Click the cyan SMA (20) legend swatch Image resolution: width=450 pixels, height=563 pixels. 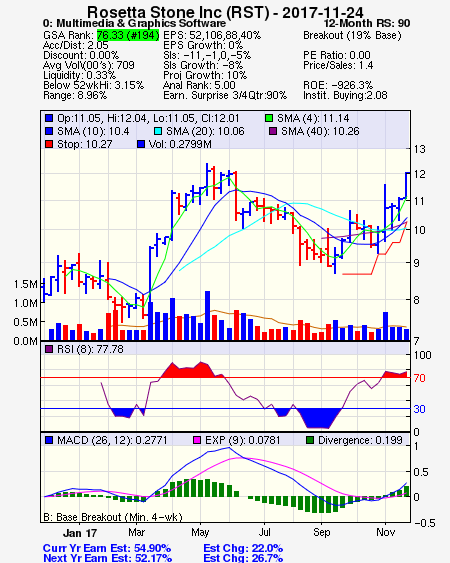(158, 131)
